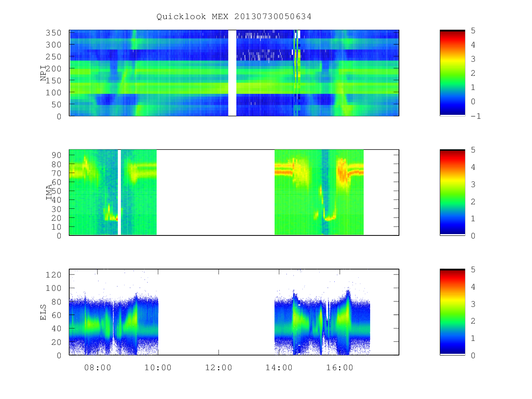Viewport: 532px width, 399px height.
Task: Click the plot title Quicklook MEX 20130730050634
Action: [234, 17]
